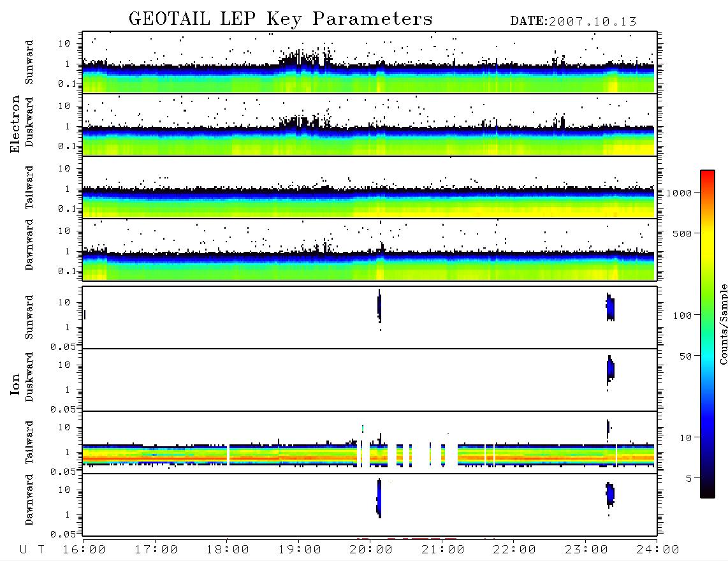Click the '0.05' tick of Ion Sunward panel

64,347
